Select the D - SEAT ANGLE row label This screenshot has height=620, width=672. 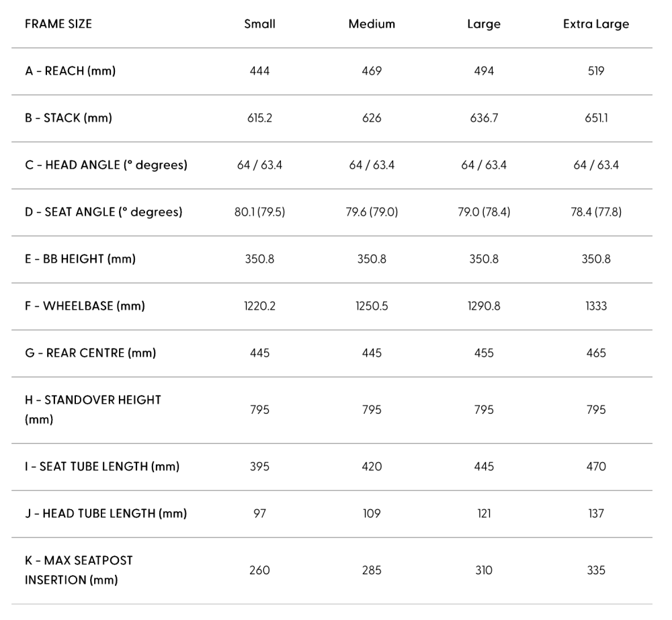(103, 212)
